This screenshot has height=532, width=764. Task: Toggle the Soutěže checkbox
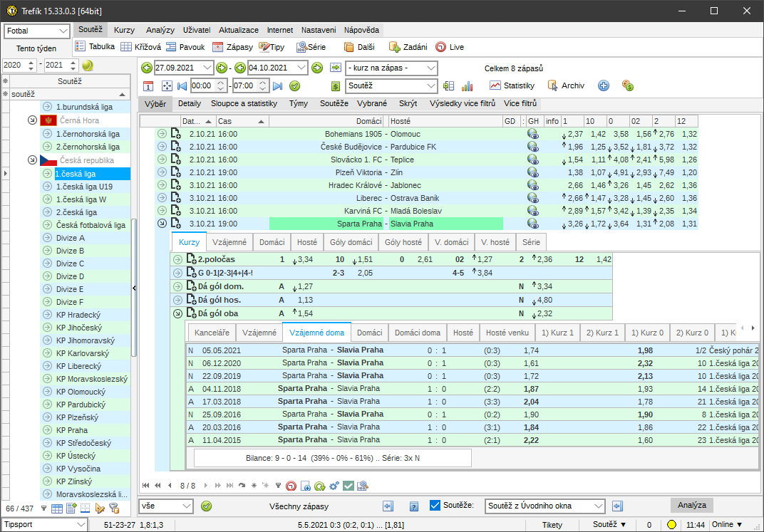pyautogui.click(x=435, y=506)
